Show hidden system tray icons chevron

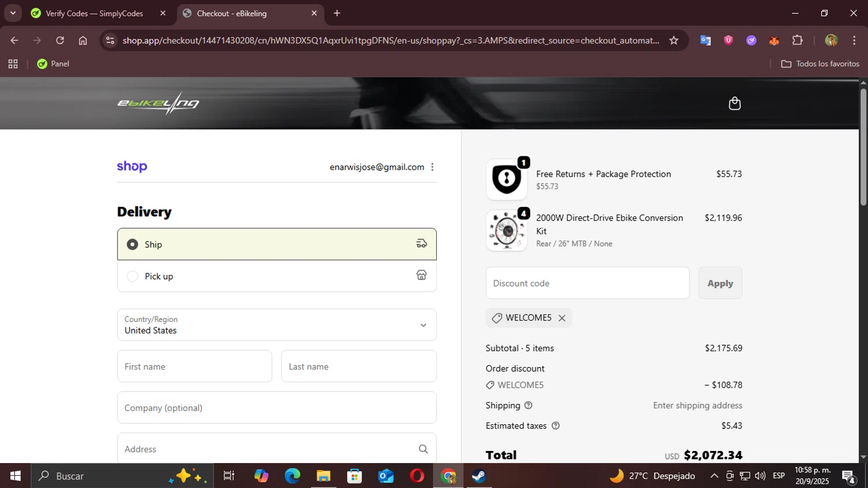click(714, 476)
